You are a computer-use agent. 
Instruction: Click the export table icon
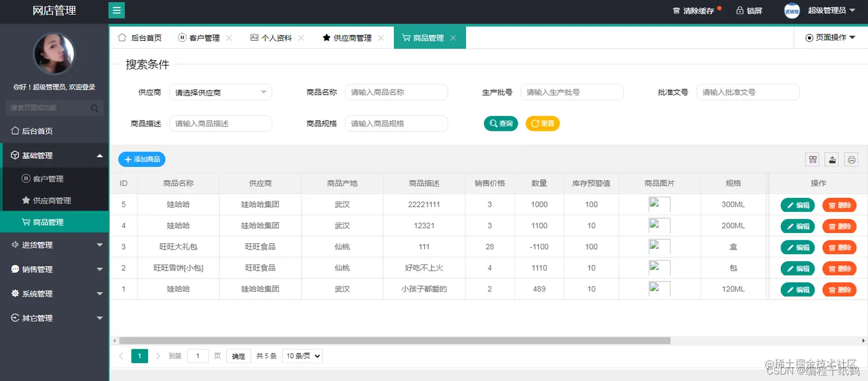click(x=832, y=160)
